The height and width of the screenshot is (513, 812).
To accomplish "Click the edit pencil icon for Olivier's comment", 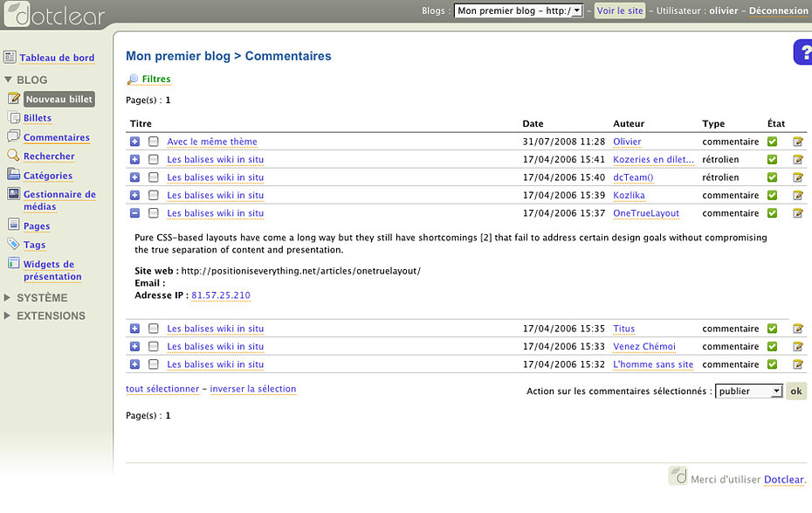I will tap(798, 142).
